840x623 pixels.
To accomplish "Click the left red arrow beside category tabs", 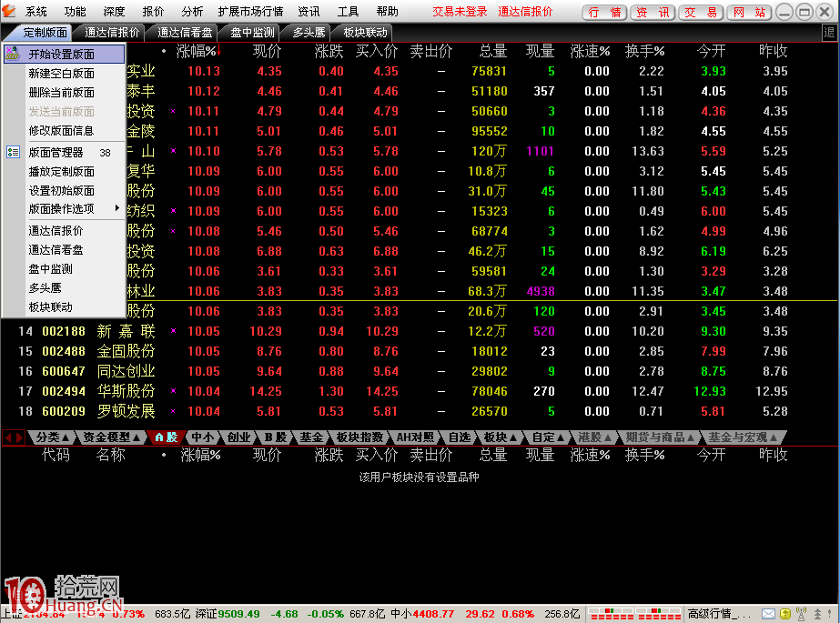I will [x=8, y=437].
